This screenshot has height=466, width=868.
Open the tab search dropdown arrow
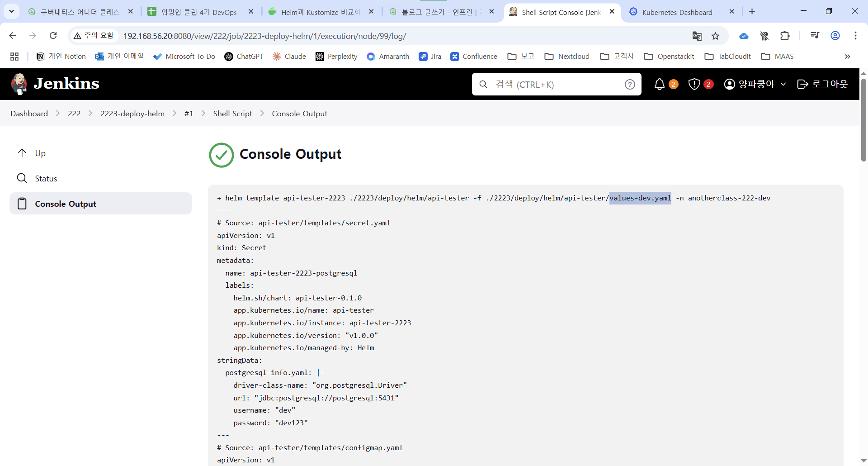pos(11,11)
